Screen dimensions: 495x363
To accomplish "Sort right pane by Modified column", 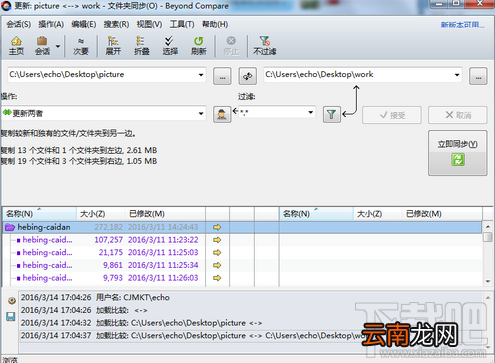I will click(442, 214).
